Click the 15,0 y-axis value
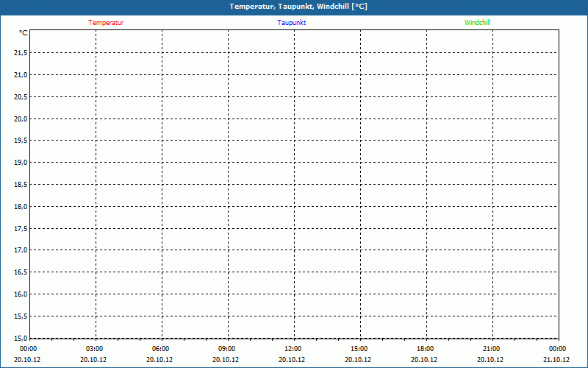The image size is (588, 368). pos(21,338)
